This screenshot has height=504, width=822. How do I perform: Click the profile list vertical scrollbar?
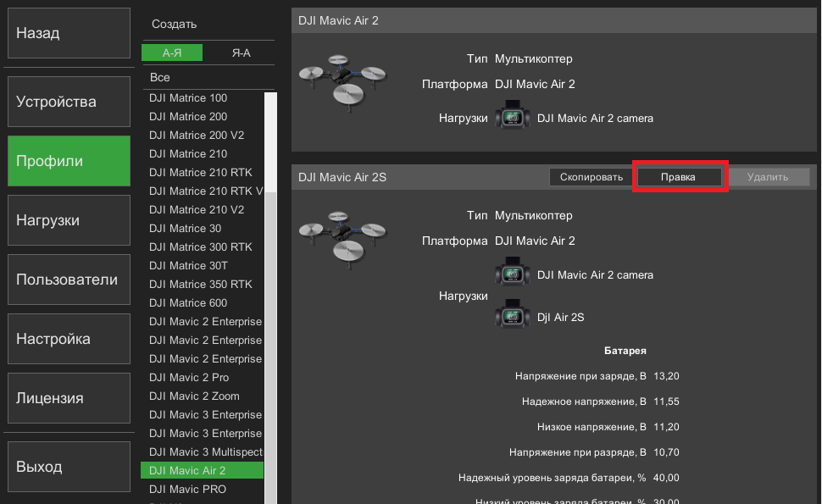[270, 298]
